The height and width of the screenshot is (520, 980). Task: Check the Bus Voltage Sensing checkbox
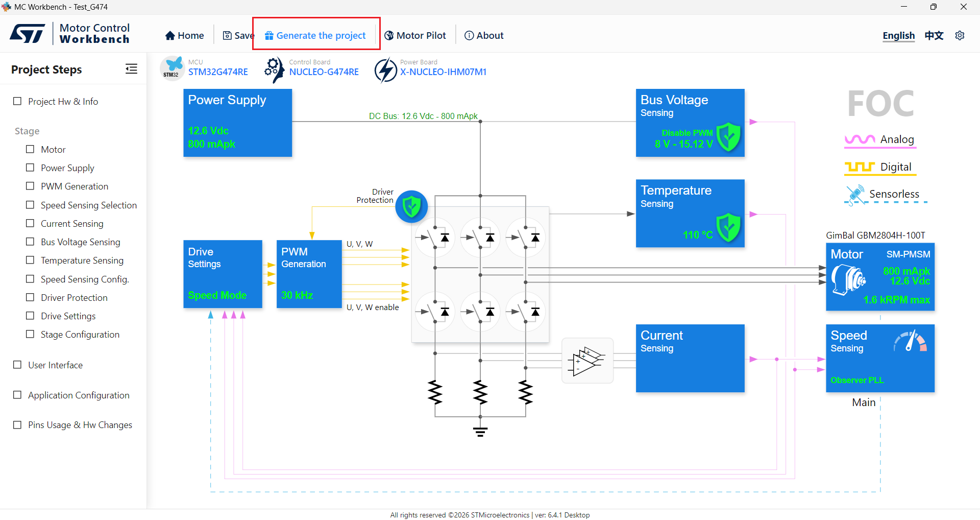(30, 242)
